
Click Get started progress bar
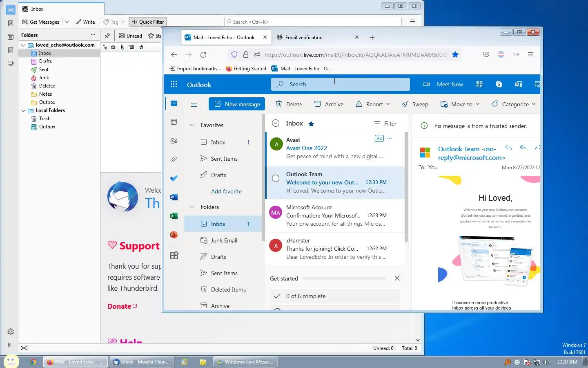[x=345, y=278]
